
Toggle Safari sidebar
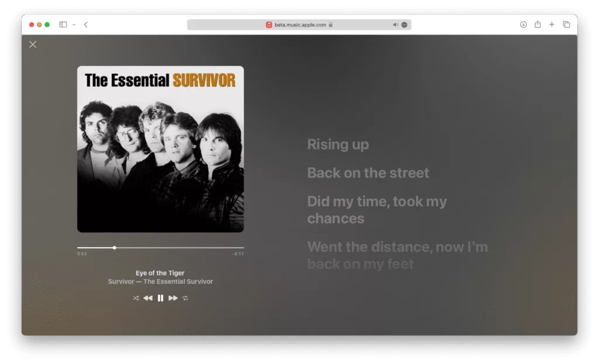tap(63, 25)
